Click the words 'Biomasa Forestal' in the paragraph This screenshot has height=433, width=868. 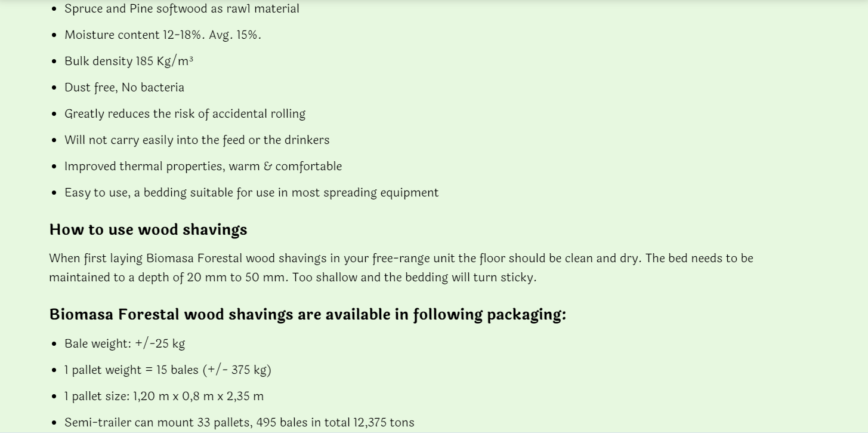194,259
